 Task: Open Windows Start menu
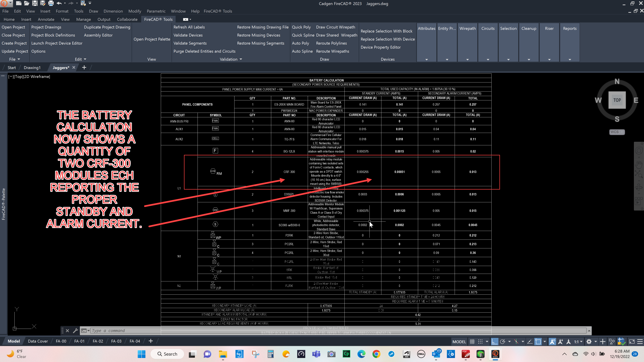point(142,354)
